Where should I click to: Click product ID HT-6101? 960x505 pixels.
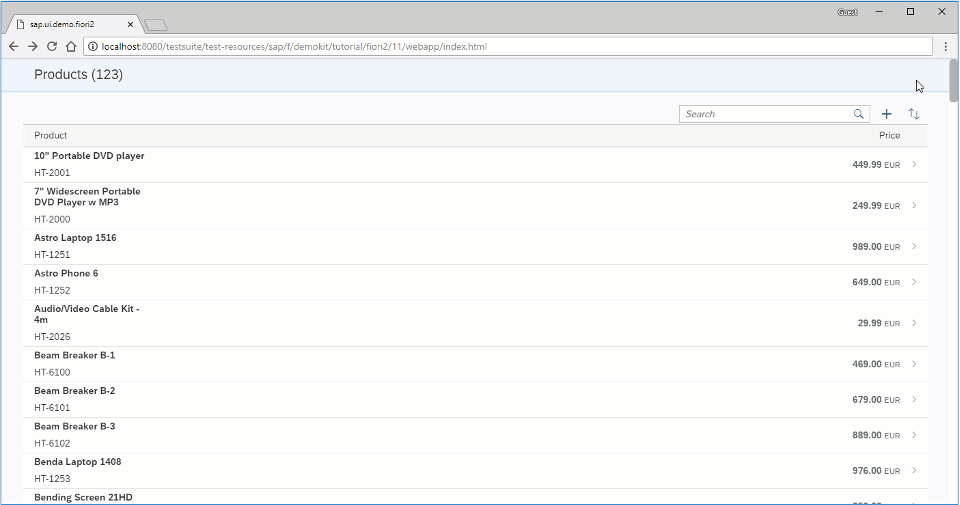(52, 408)
